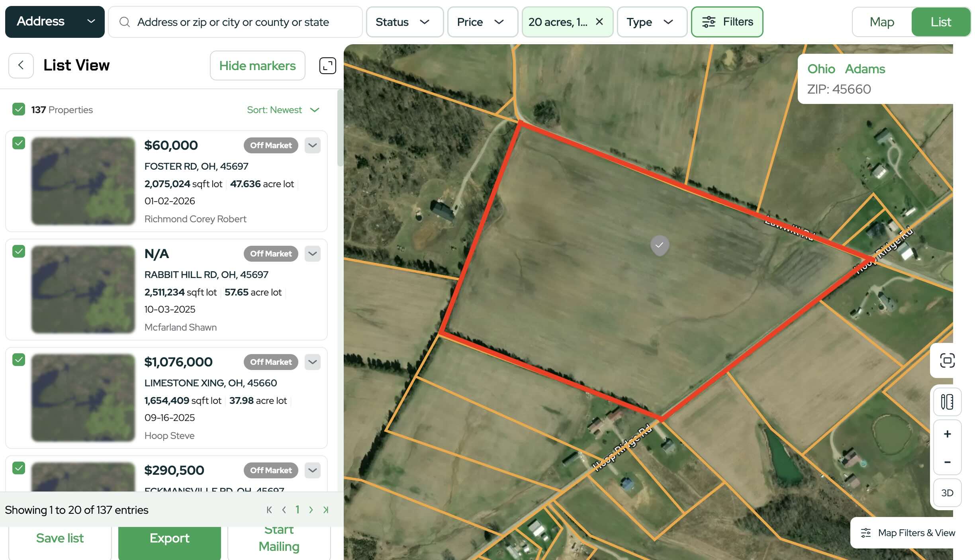Deselect the Limestone Xing property checkbox
This screenshot has width=975, height=560.
coord(19,360)
